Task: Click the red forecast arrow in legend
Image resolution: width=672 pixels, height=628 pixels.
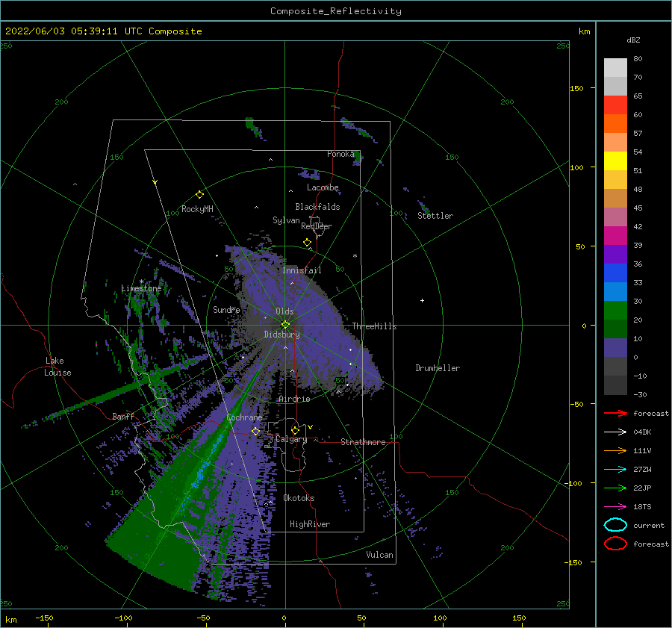Action: (615, 413)
